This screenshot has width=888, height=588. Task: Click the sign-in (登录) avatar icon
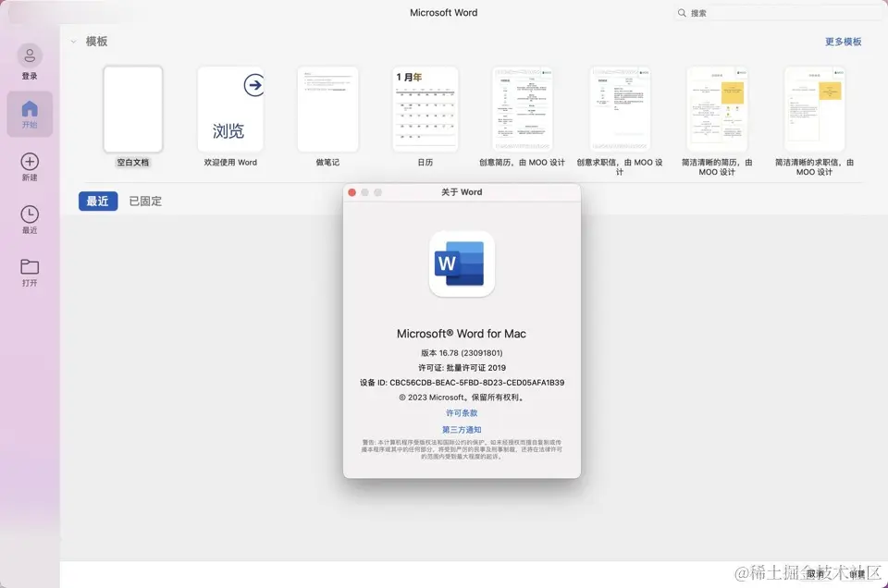click(x=30, y=56)
